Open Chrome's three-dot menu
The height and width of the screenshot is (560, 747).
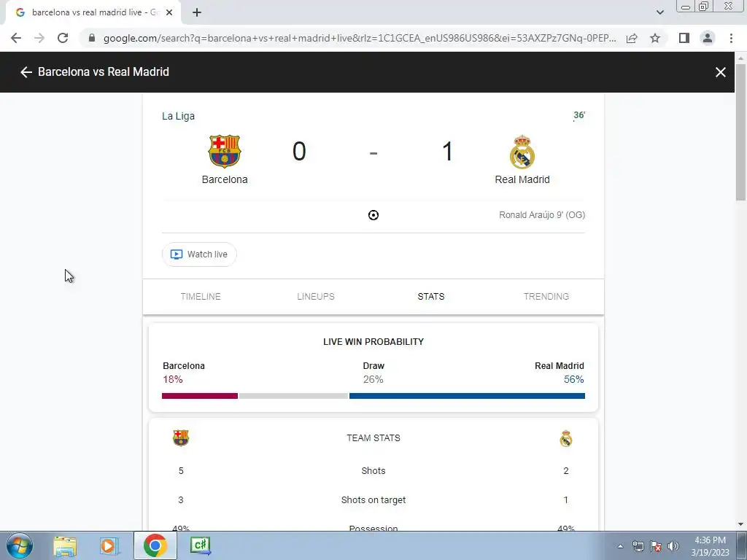(x=731, y=38)
